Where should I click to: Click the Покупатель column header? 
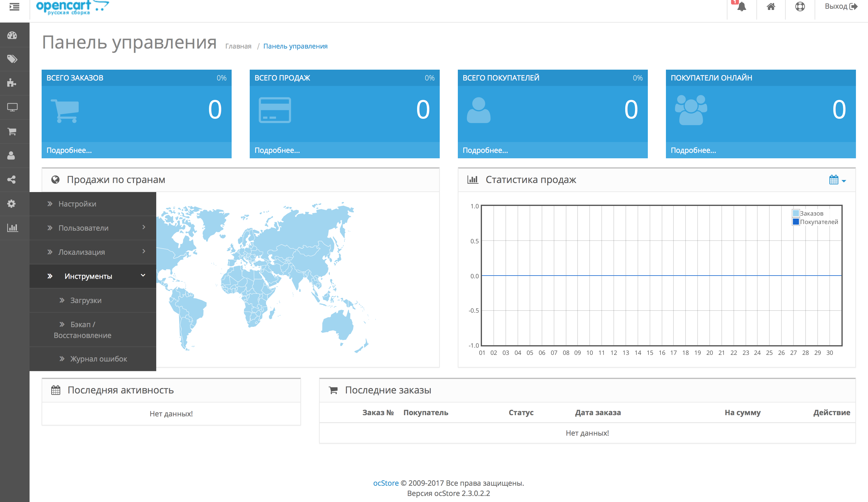click(426, 412)
